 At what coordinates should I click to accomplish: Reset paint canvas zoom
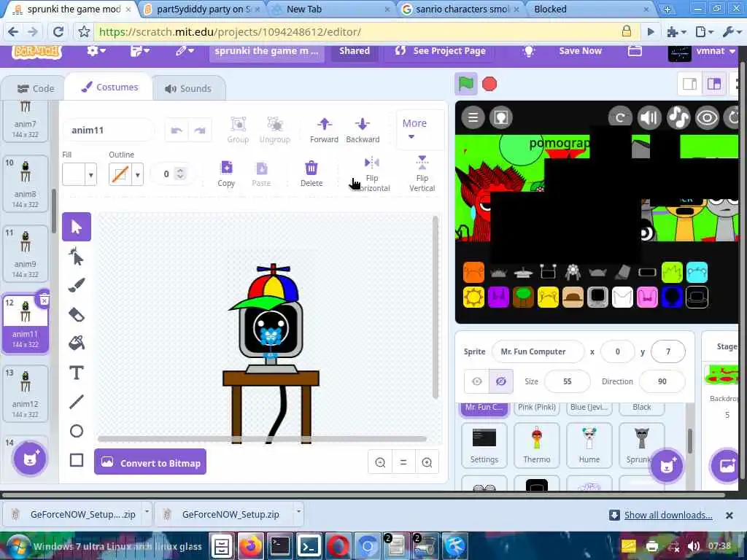coord(403,462)
